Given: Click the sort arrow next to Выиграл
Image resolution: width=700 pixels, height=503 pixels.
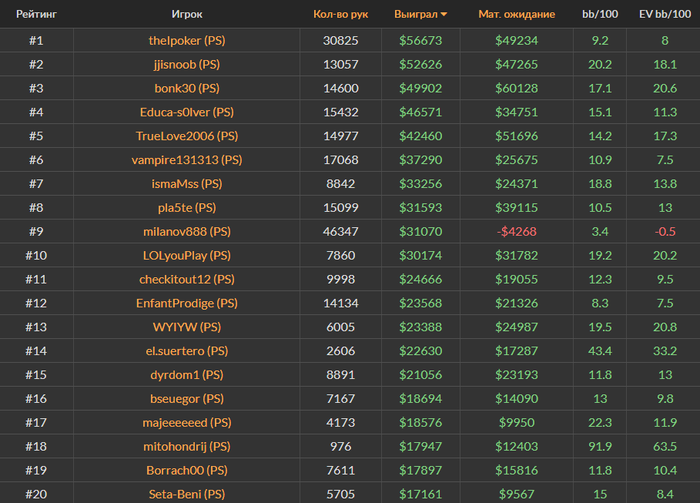Looking at the screenshot, I should click(x=444, y=14).
